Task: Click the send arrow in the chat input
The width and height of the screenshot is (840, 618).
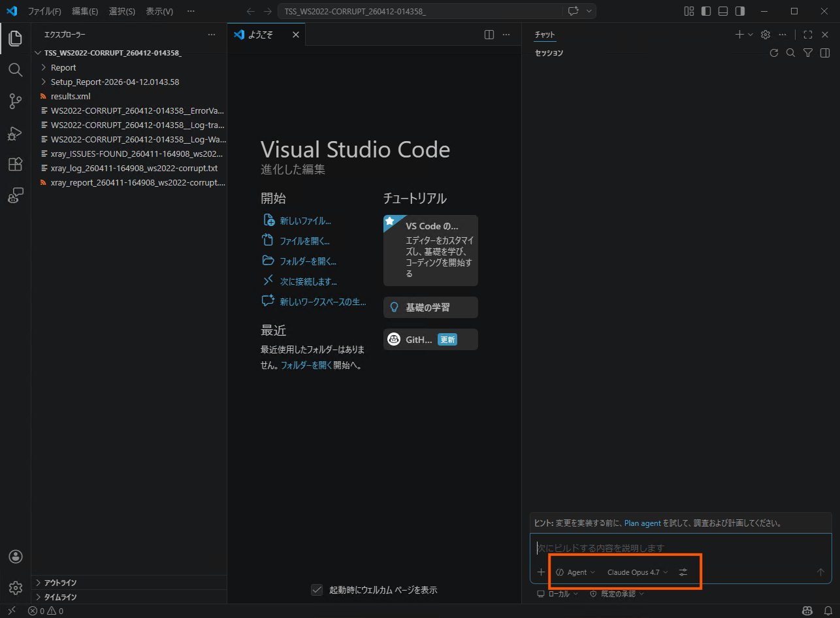Action: click(821, 572)
